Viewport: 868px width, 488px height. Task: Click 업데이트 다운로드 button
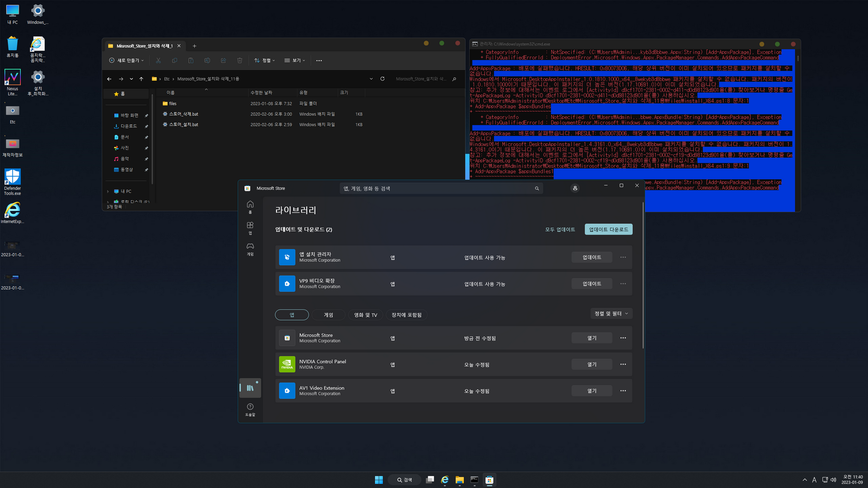pos(609,229)
